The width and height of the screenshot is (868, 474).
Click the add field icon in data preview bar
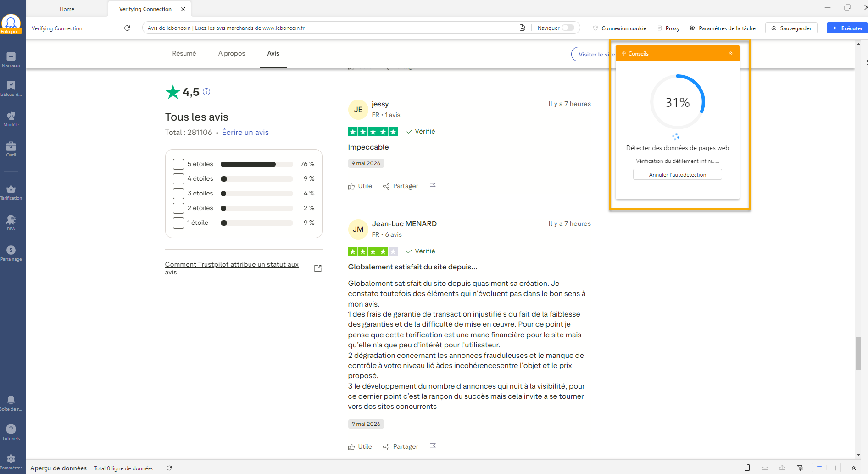click(x=747, y=468)
